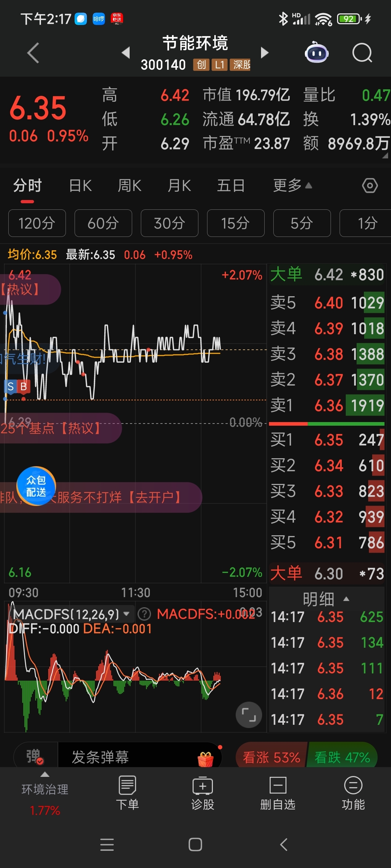391x868 pixels.
Task: Tap the Android back navigation button
Action: click(x=284, y=844)
